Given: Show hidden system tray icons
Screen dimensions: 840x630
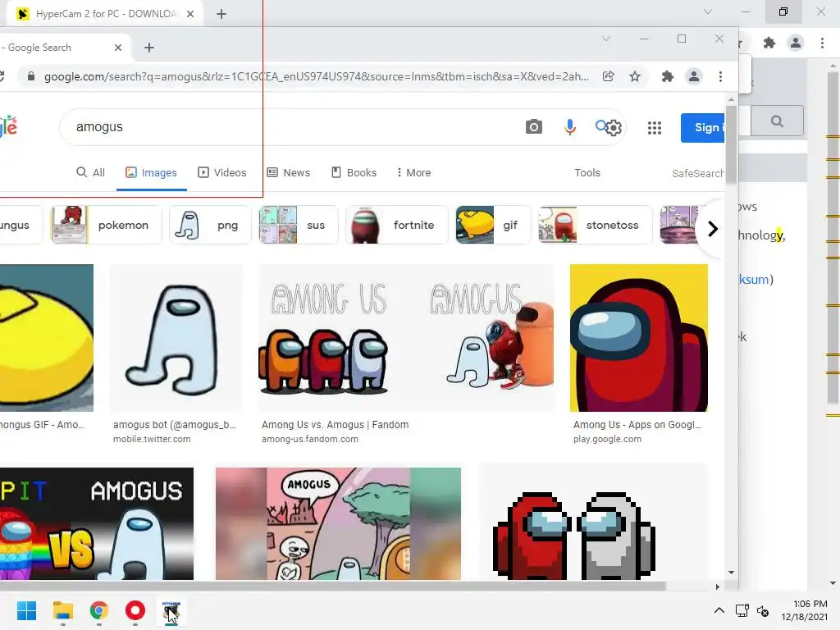Looking at the screenshot, I should coord(719,610).
